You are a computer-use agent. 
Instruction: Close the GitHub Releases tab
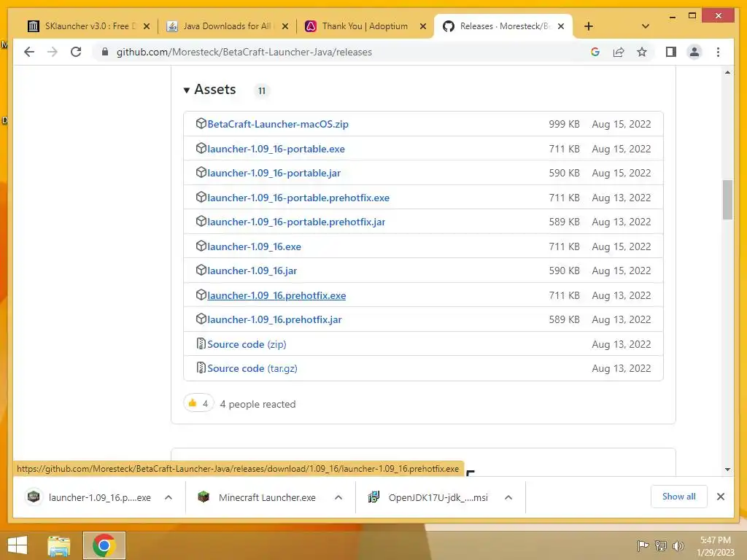point(561,26)
